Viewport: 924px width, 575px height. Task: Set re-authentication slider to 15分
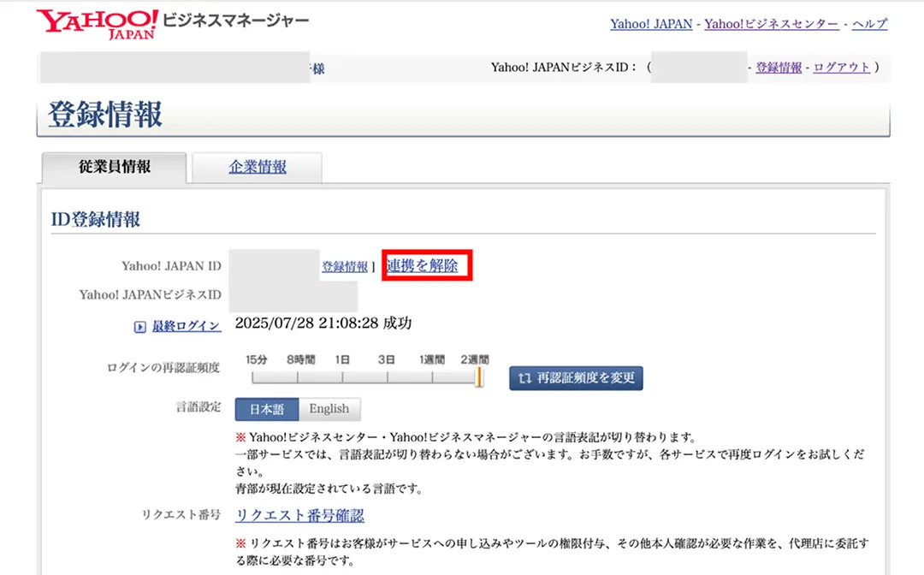(253, 376)
